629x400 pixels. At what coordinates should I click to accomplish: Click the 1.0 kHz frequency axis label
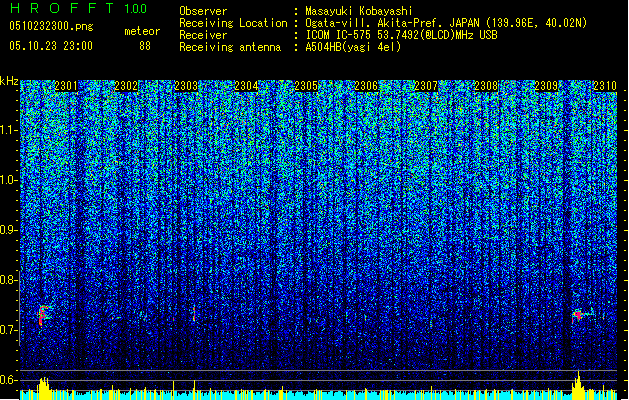[x=8, y=180]
